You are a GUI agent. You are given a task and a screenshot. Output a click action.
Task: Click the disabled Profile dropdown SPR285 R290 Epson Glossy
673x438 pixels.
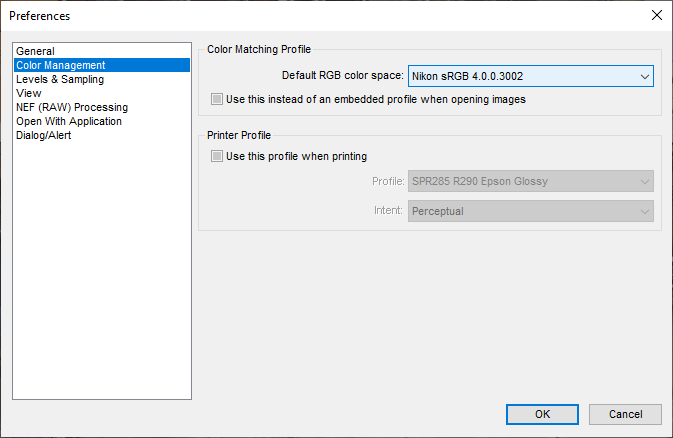pos(531,181)
